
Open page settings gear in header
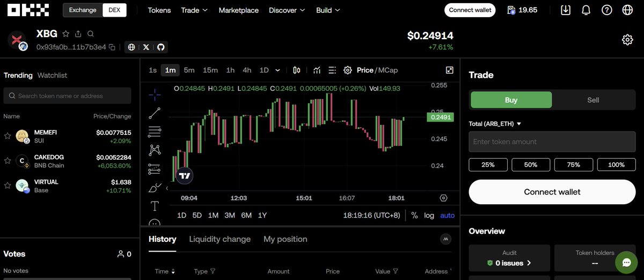pyautogui.click(x=627, y=40)
